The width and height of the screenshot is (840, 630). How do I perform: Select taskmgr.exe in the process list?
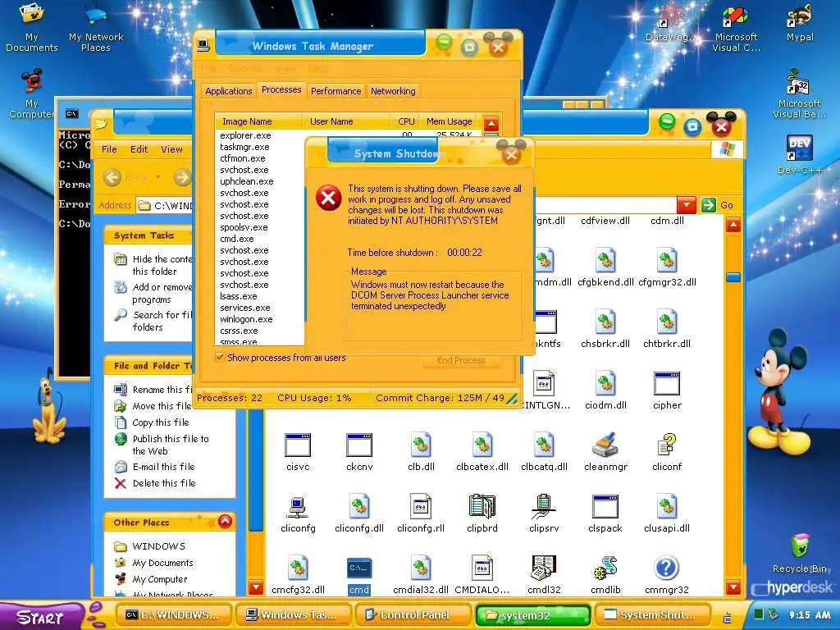[244, 147]
